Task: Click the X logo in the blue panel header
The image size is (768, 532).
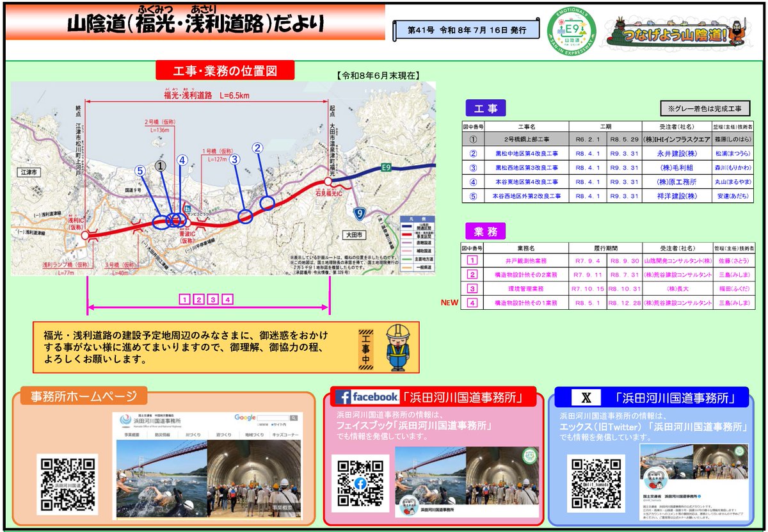Action: tap(586, 398)
